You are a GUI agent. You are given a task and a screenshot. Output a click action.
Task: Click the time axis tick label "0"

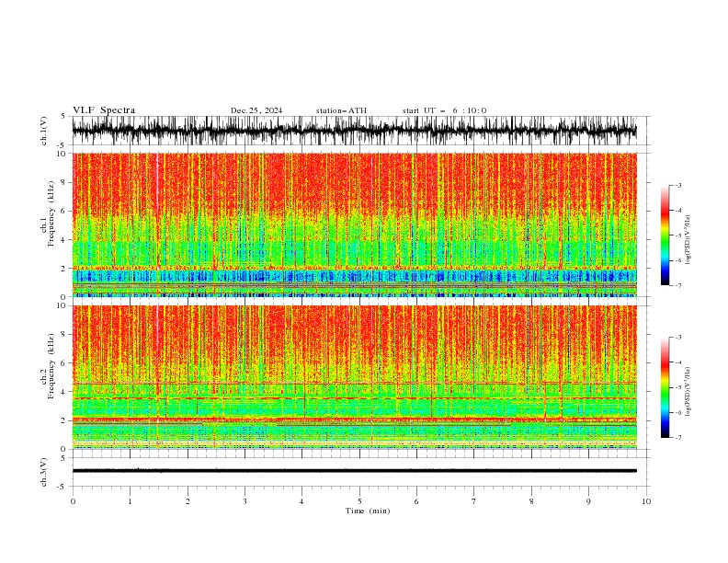[73, 501]
